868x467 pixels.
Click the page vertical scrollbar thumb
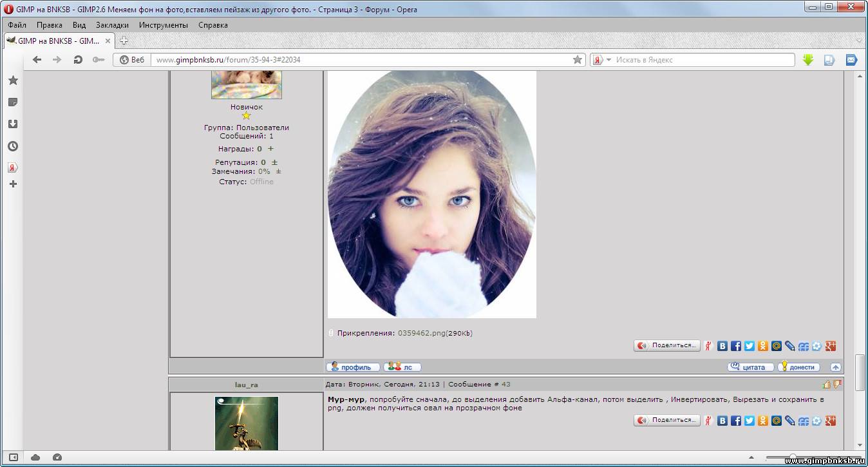click(x=860, y=372)
